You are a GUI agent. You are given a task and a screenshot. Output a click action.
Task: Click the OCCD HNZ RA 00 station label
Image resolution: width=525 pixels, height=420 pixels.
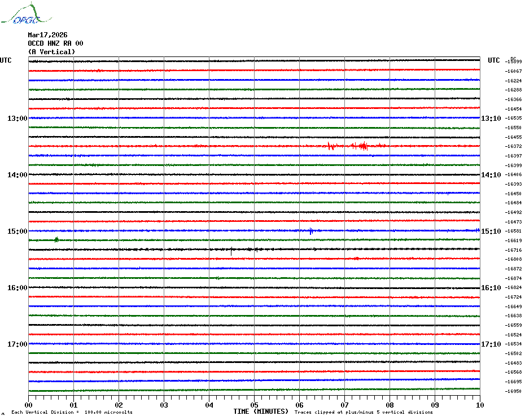click(x=55, y=43)
